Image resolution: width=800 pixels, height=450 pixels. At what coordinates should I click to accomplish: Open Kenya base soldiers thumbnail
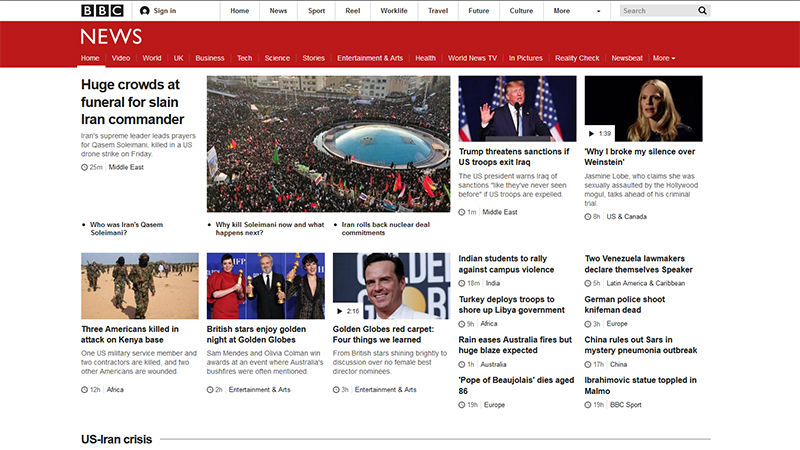[140, 286]
